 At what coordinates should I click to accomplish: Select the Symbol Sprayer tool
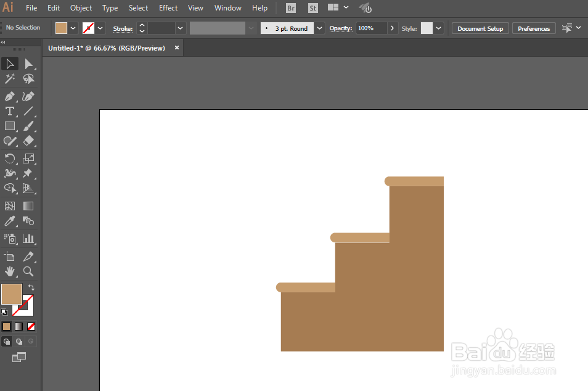pyautogui.click(x=10, y=239)
